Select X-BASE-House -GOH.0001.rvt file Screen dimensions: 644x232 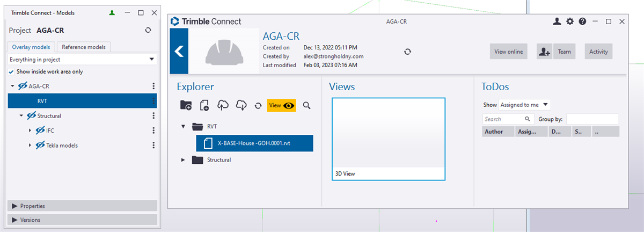(254, 143)
